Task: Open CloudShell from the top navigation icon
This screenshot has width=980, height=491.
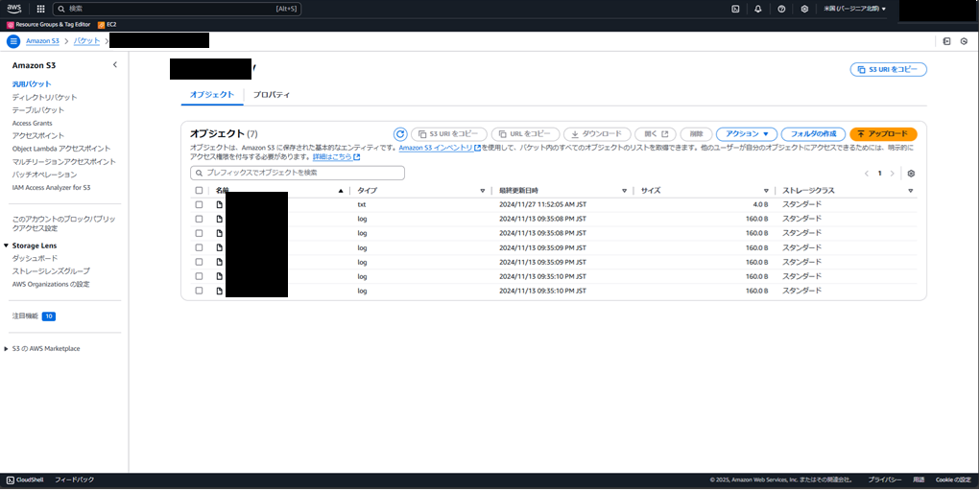Action: 735,9
